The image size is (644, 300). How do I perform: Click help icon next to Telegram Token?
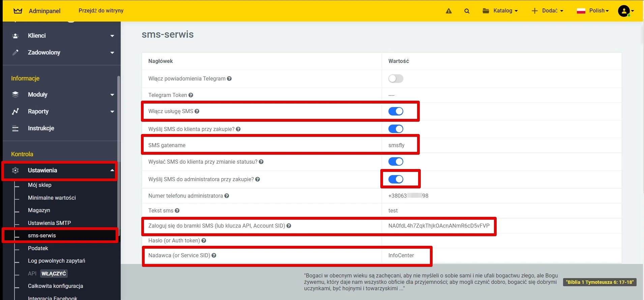click(x=191, y=95)
